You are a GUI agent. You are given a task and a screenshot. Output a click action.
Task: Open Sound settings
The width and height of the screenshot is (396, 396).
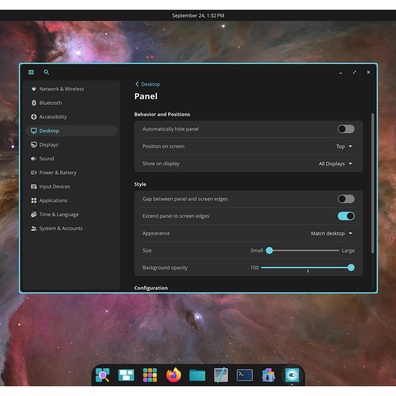tap(72, 159)
